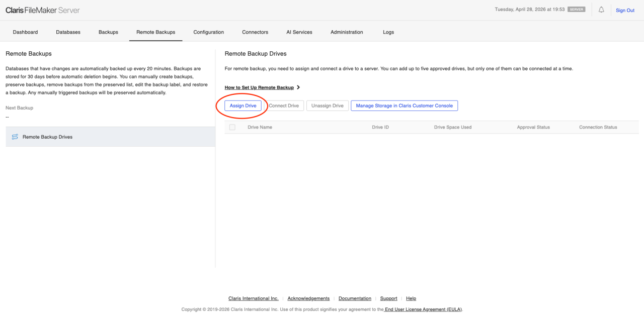The height and width of the screenshot is (320, 644).
Task: Open the Dashboard tab
Action: click(25, 32)
